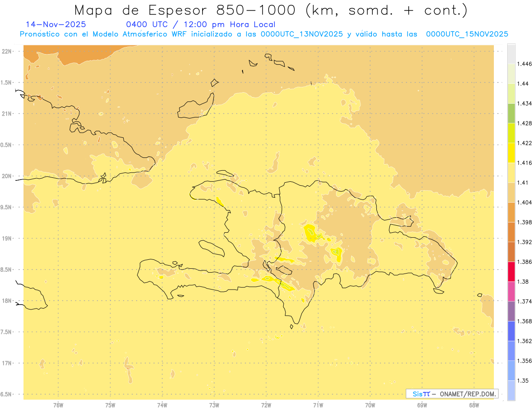Click the '18N' latitude label
This screenshot has width=532, height=411.
coord(7,301)
